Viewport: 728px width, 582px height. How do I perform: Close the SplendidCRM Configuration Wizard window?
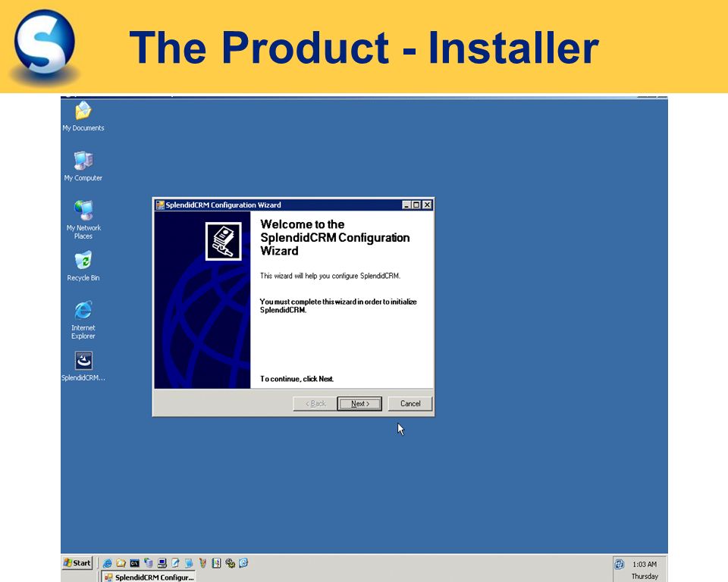427,205
